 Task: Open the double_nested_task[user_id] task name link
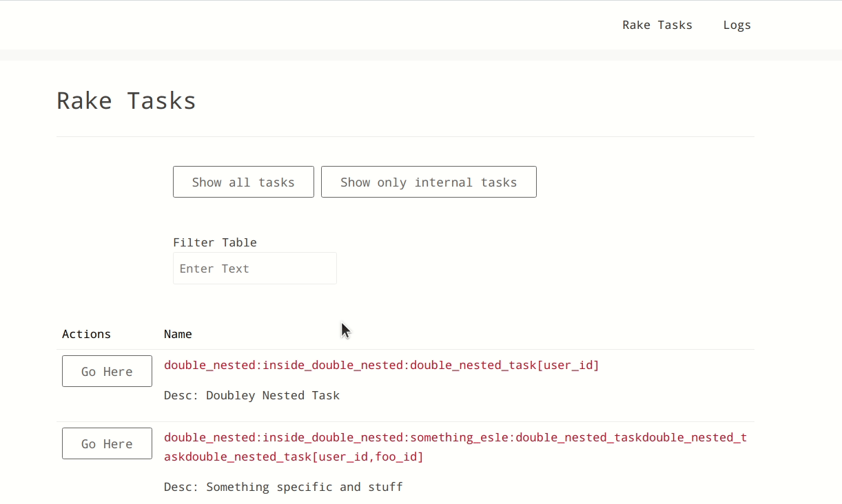point(381,365)
